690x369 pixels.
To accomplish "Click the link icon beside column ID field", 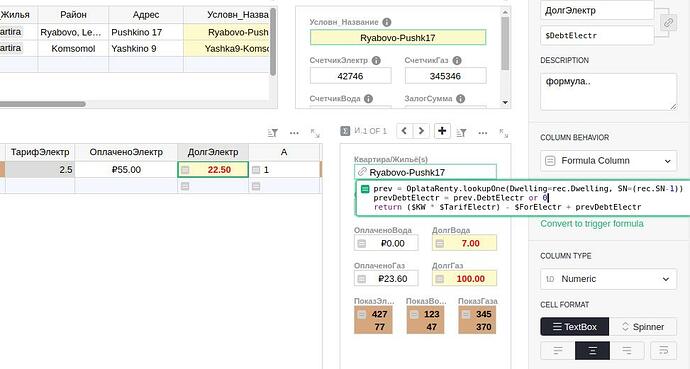I will coord(668,22).
